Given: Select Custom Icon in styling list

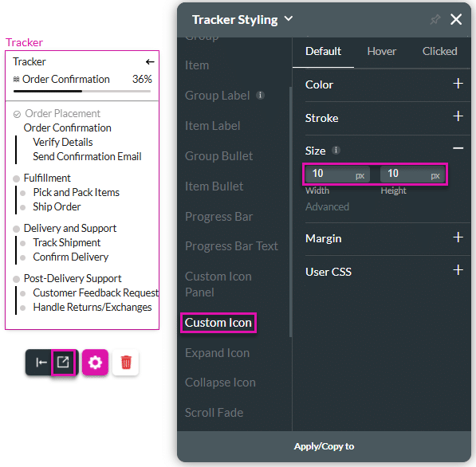Looking at the screenshot, I should 218,323.
